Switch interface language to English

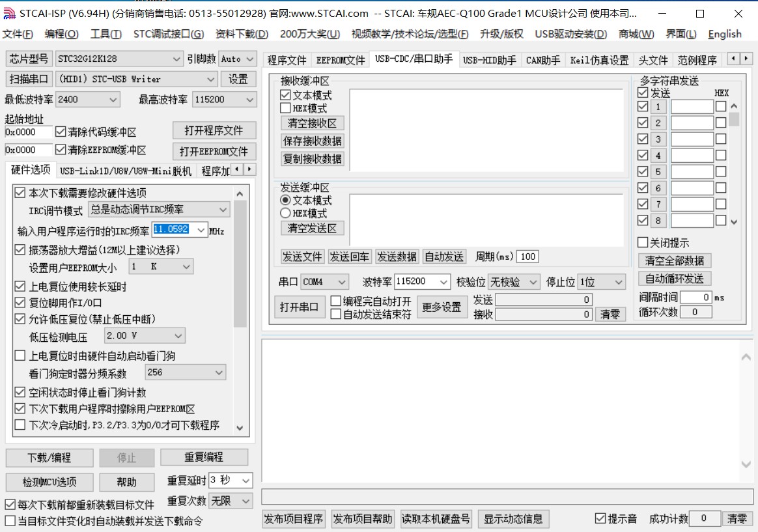tap(725, 34)
